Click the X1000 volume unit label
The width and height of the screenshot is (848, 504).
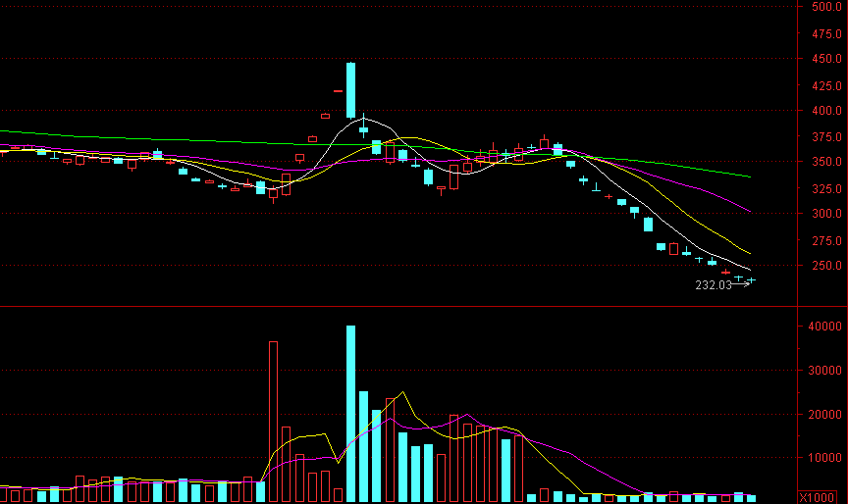[x=817, y=497]
